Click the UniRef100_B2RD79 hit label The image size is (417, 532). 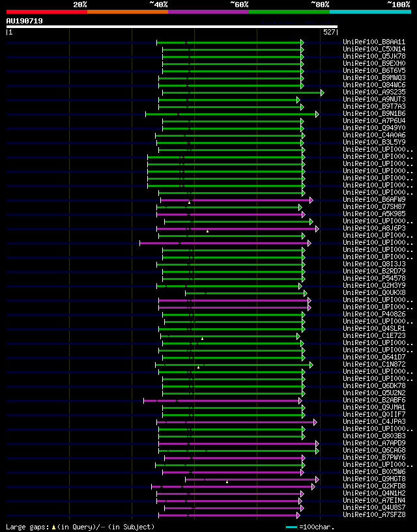pos(374,271)
